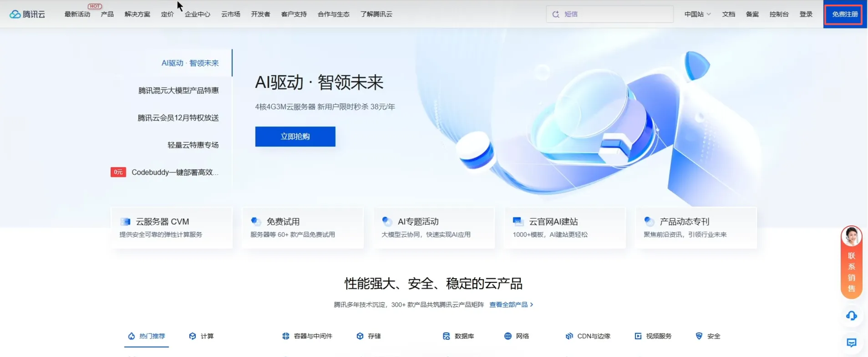Open the 产品 menu in navigation
The height and width of the screenshot is (357, 868).
point(107,14)
